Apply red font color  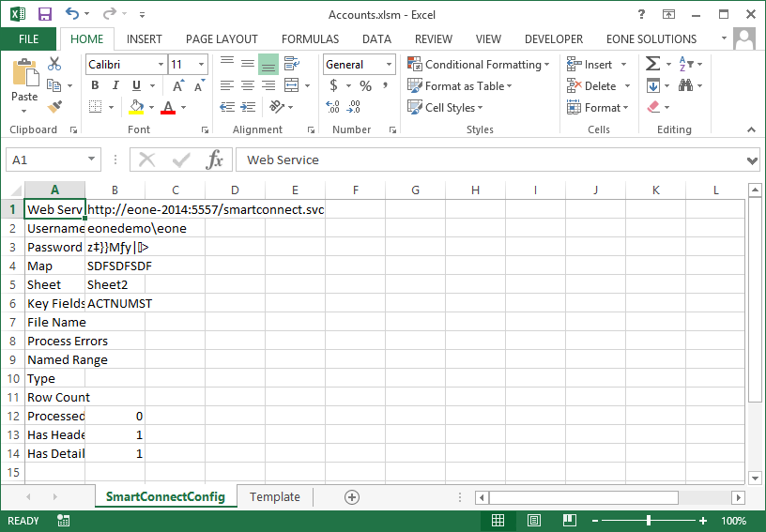pyautogui.click(x=168, y=107)
